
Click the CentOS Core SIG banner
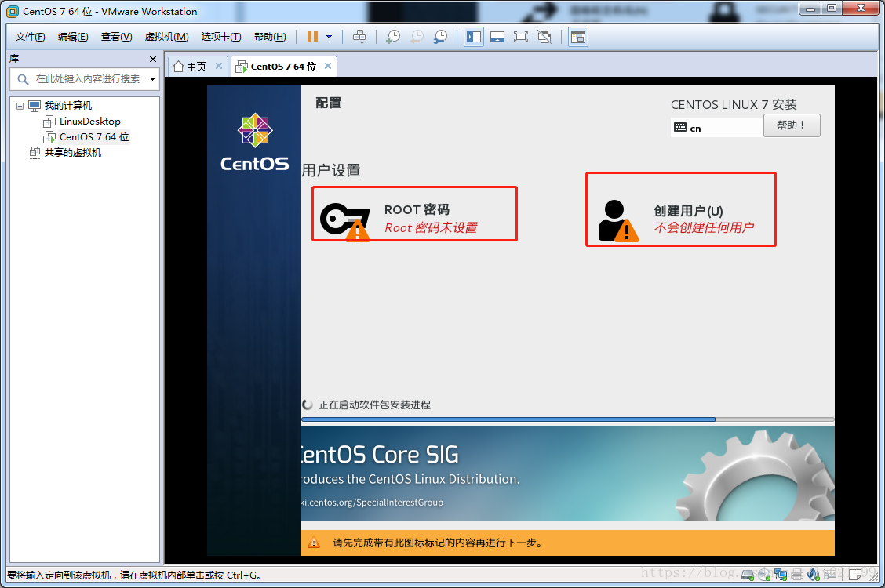(568, 474)
